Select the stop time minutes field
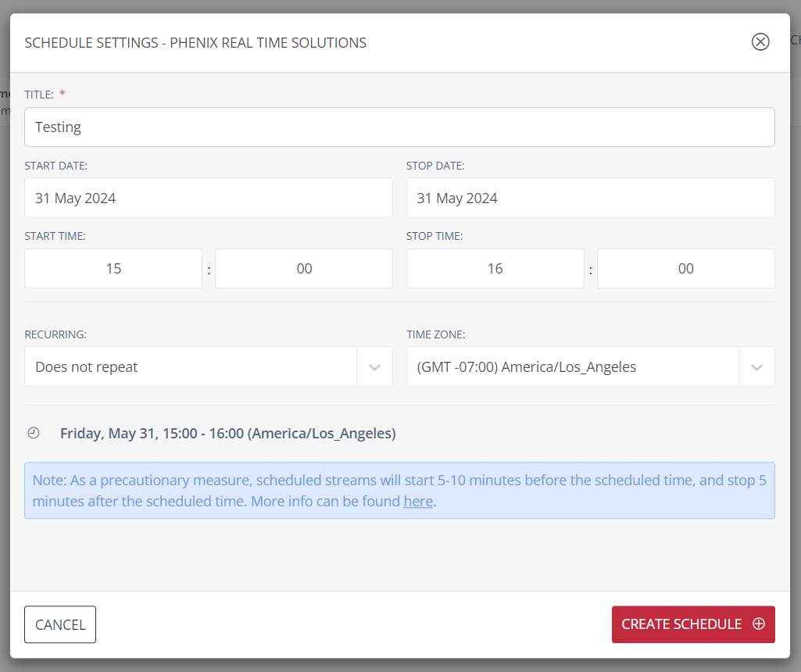This screenshot has width=801, height=672. pos(686,269)
